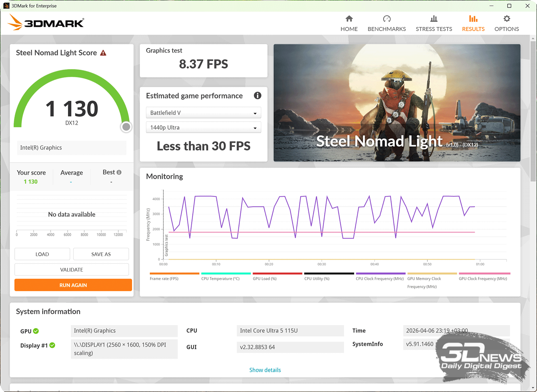Click the Validate button
This screenshot has width=537, height=392.
[x=72, y=270]
